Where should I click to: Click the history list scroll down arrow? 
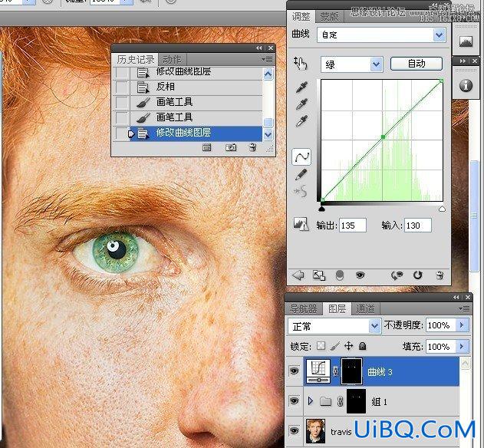coord(268,134)
